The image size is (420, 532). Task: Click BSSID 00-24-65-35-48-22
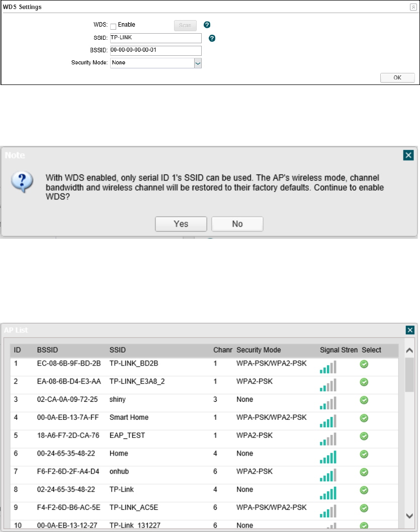click(x=66, y=453)
